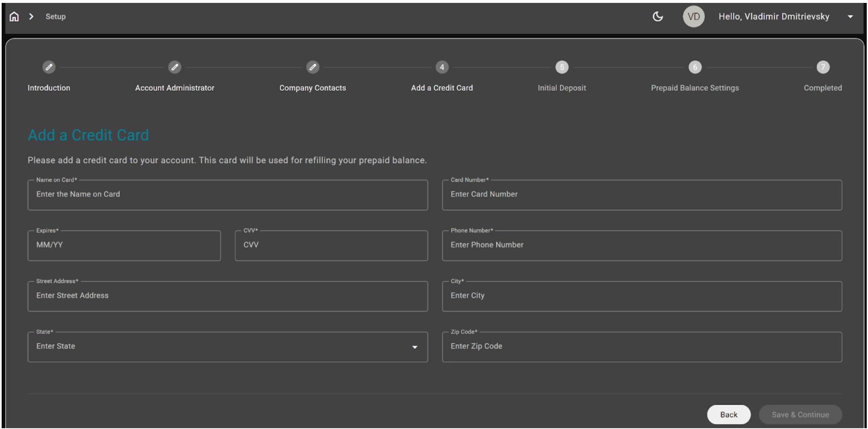This screenshot has width=868, height=429.
Task: Click Setup in the breadcrumb
Action: point(56,17)
